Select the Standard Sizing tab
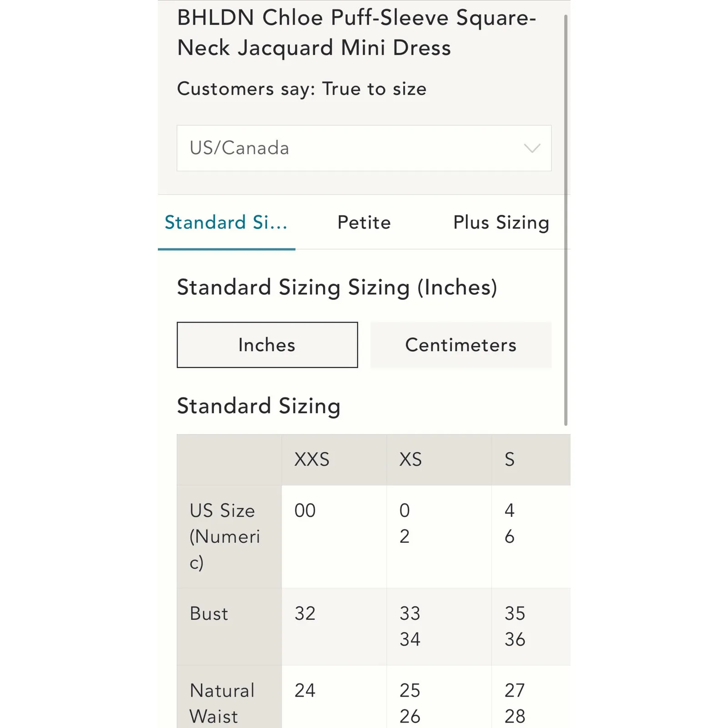Image resolution: width=728 pixels, height=728 pixels. click(226, 223)
